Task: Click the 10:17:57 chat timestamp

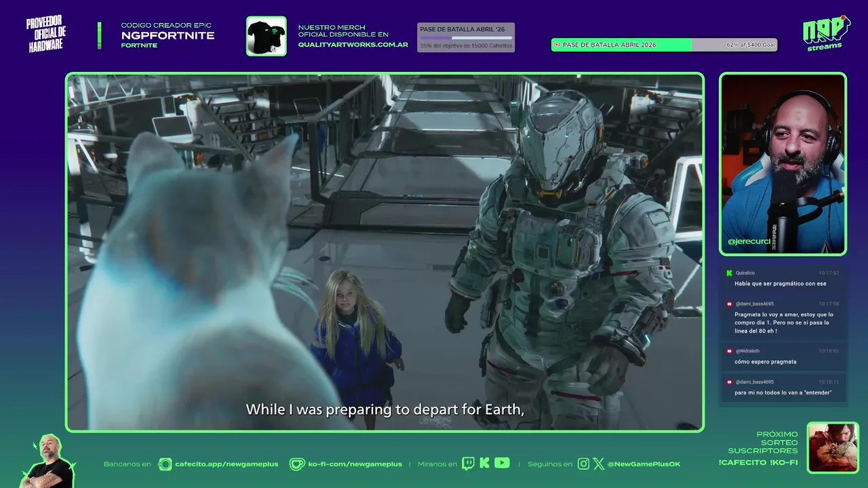Action: click(x=829, y=273)
